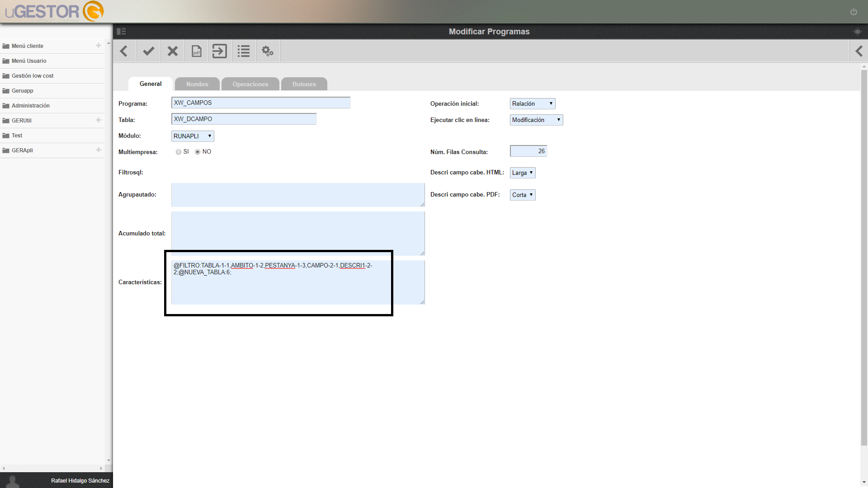Switch to the Botones tab
The image size is (868, 488).
[x=304, y=84]
